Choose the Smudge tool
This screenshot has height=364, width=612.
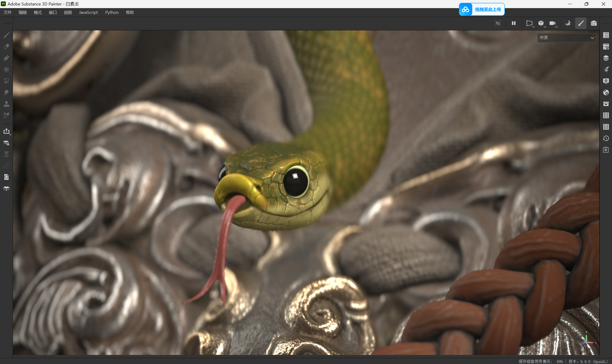[x=6, y=92]
